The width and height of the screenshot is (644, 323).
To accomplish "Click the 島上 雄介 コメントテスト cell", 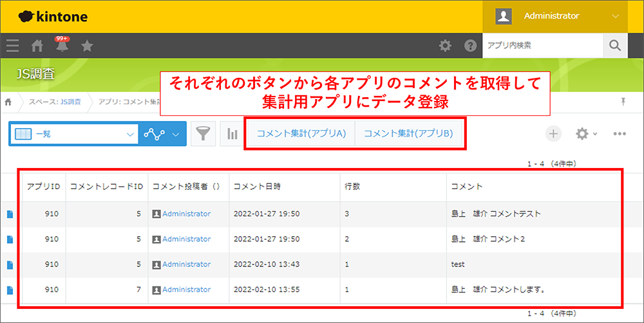I will 533,214.
